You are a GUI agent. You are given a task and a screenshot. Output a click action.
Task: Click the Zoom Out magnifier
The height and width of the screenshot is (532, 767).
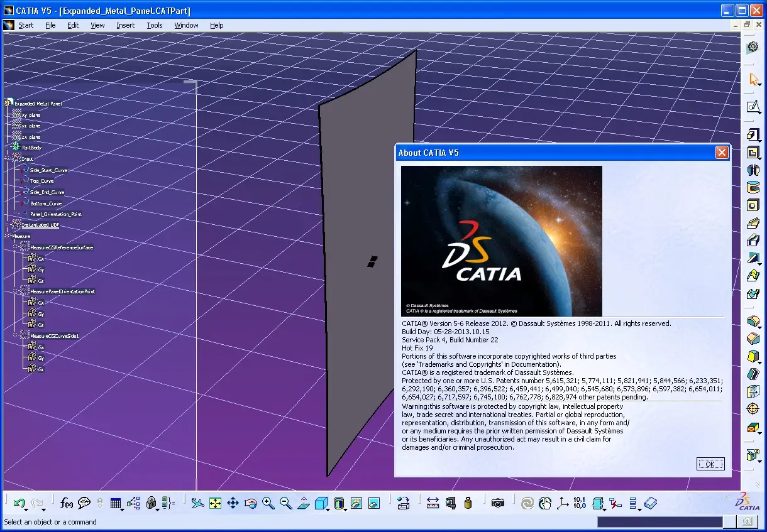(x=286, y=503)
